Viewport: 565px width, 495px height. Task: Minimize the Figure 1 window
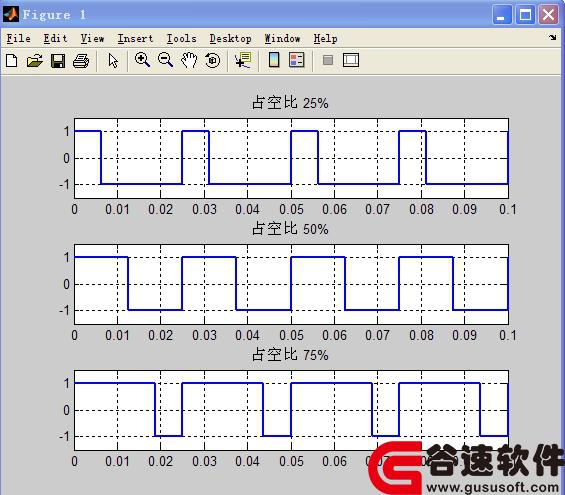(502, 15)
